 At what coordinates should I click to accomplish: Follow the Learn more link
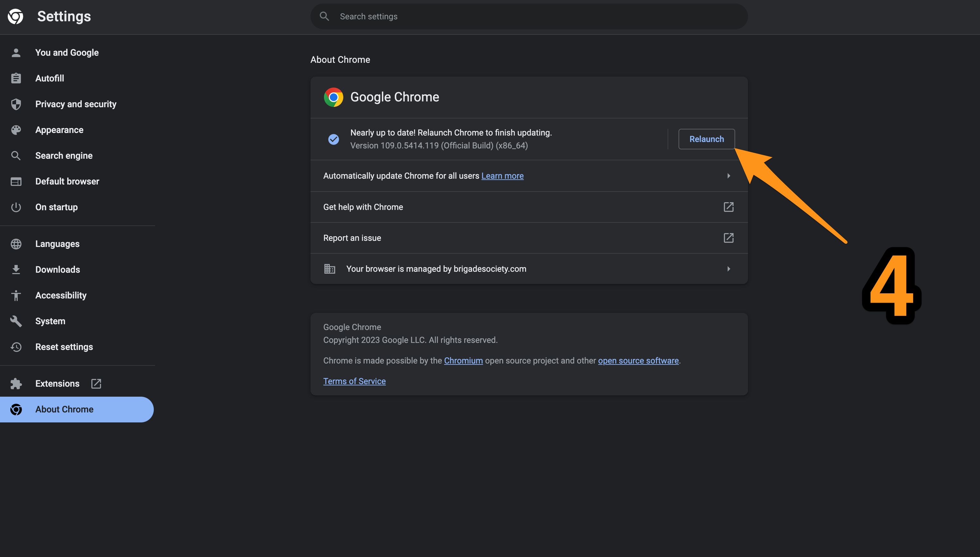502,176
